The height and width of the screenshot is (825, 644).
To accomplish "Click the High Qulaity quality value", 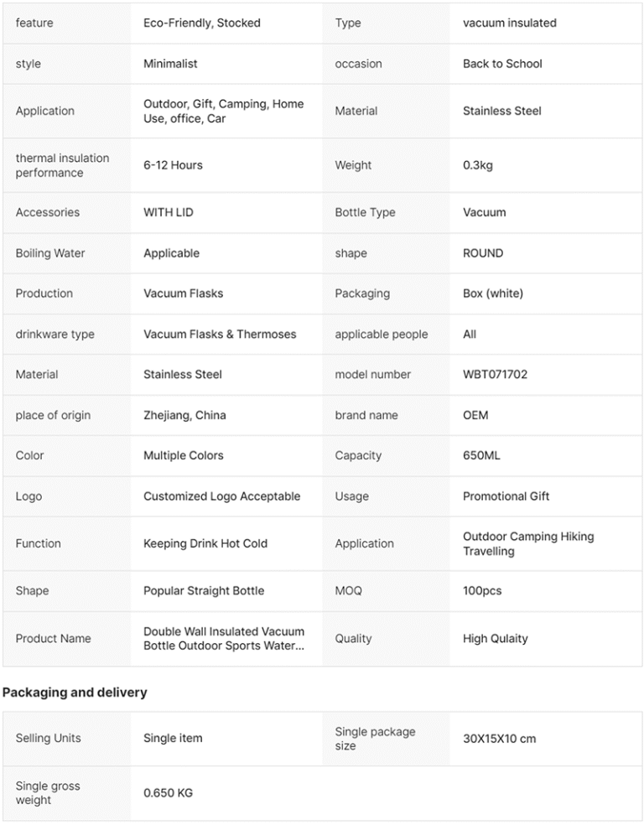I will [495, 639].
